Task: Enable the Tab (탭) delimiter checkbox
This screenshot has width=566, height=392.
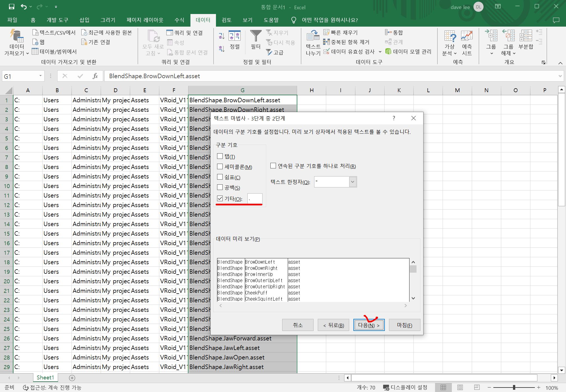Action: pyautogui.click(x=220, y=156)
